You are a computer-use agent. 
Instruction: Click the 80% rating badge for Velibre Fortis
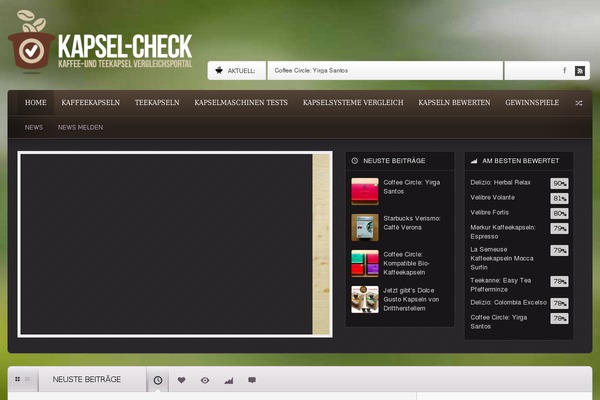(559, 213)
